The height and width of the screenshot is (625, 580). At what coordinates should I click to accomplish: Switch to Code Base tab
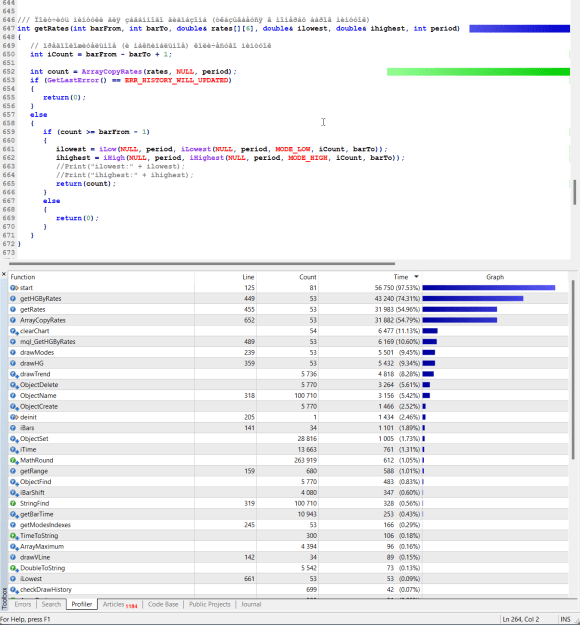[163, 604]
